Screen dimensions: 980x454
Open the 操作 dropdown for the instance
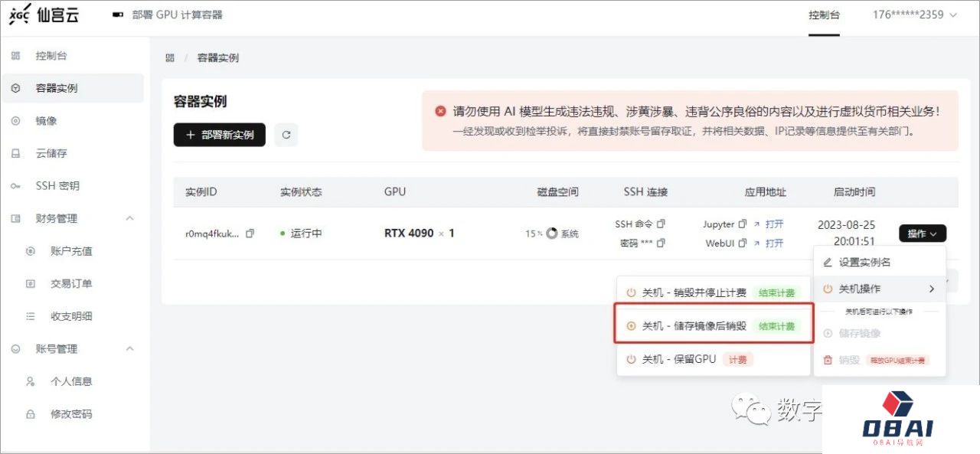click(923, 234)
